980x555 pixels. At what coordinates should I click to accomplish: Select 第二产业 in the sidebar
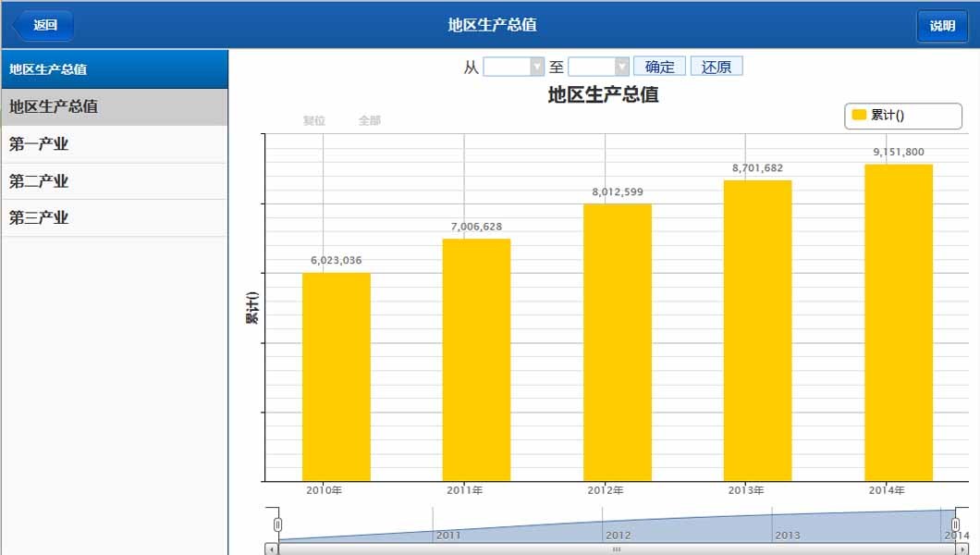click(x=115, y=181)
